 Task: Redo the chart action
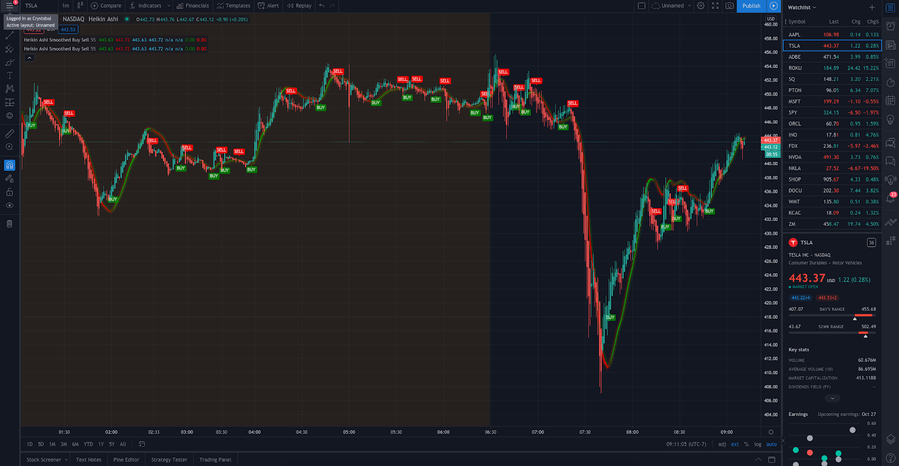tap(333, 6)
